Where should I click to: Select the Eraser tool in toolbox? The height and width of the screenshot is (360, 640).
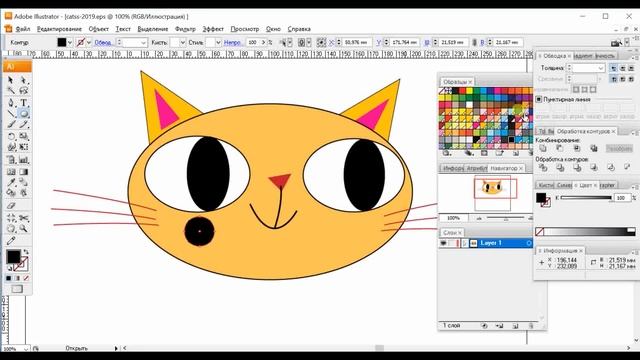(x=11, y=206)
